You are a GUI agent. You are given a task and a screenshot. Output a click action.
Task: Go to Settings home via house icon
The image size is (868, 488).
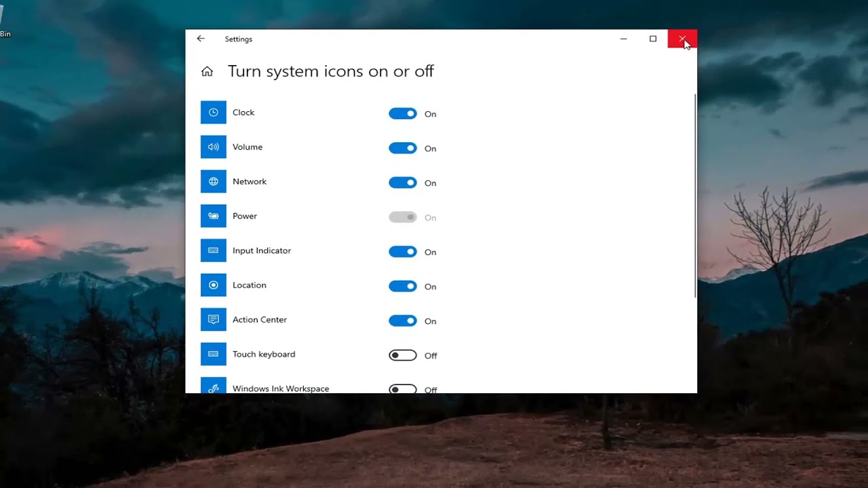click(208, 71)
